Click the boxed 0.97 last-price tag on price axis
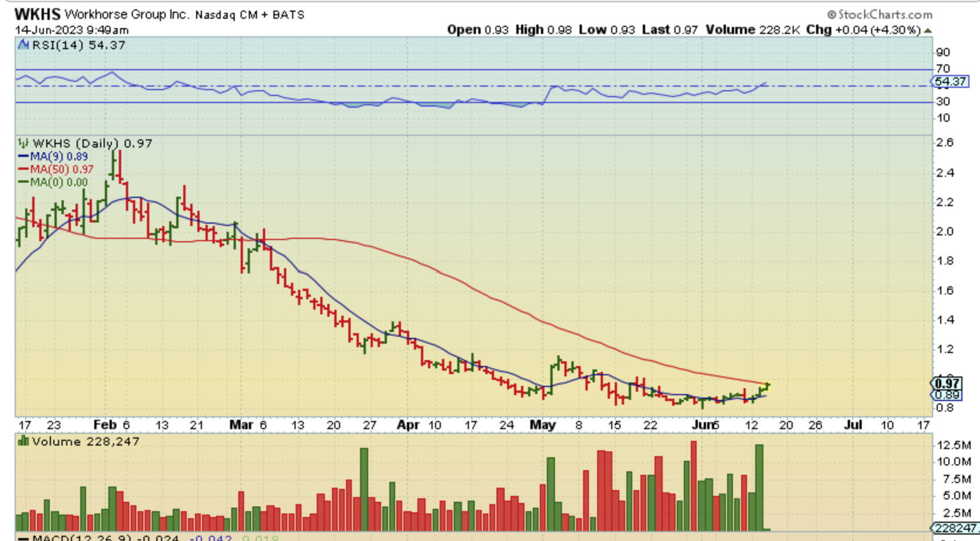This screenshot has height=541, width=980. 947,384
